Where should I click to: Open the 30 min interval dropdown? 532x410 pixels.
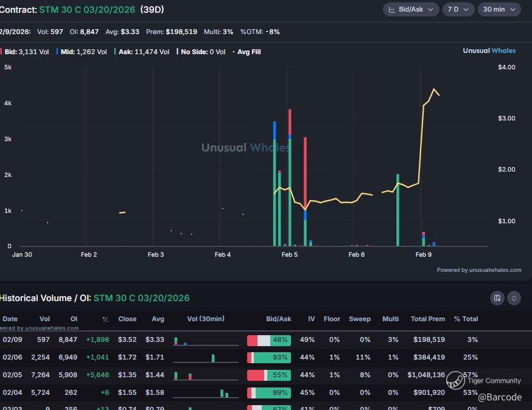(x=499, y=10)
